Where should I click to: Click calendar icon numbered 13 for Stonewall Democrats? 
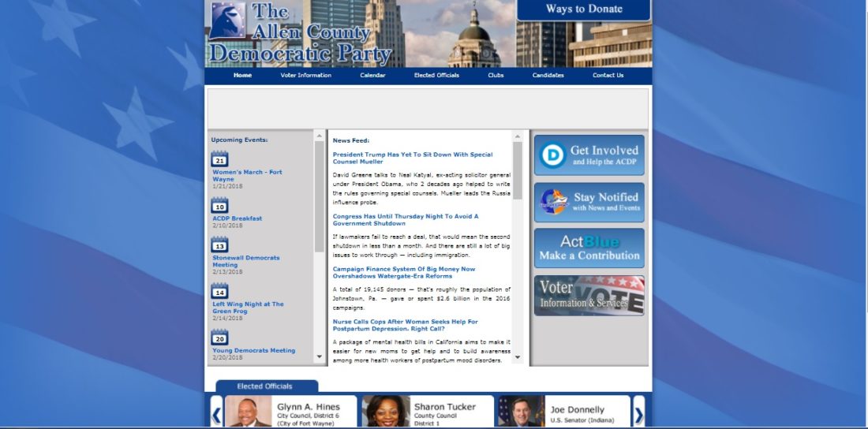click(x=220, y=244)
